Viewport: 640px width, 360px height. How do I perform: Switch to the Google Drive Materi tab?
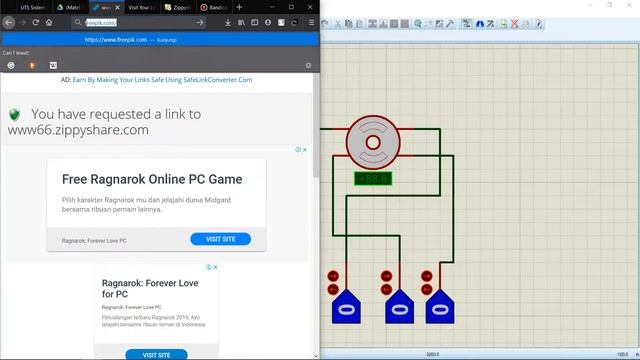69,7
